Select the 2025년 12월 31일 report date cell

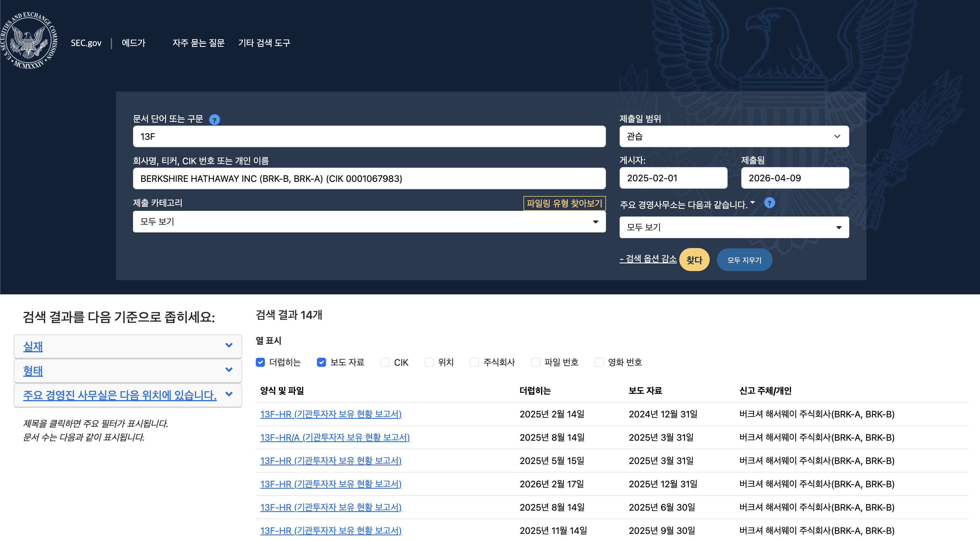[663, 484]
